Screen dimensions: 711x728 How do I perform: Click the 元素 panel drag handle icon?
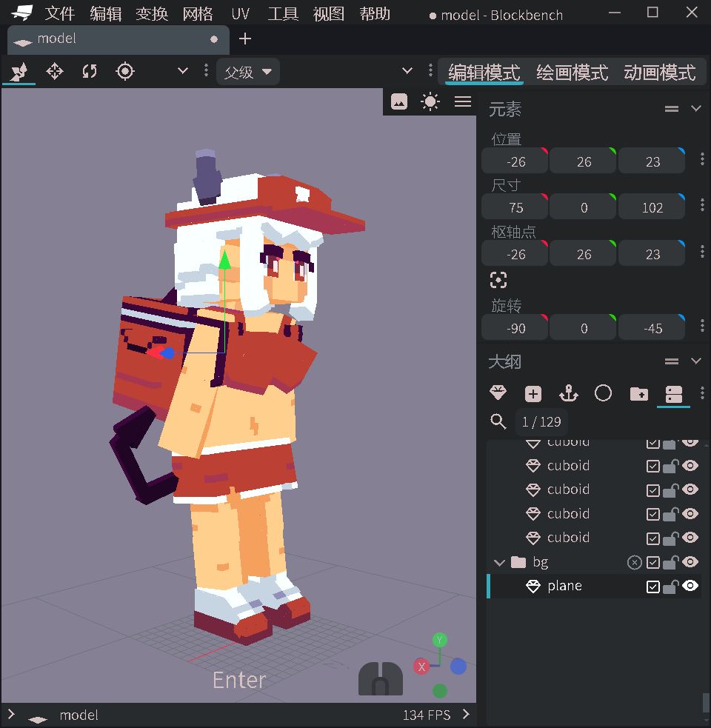pyautogui.click(x=672, y=109)
